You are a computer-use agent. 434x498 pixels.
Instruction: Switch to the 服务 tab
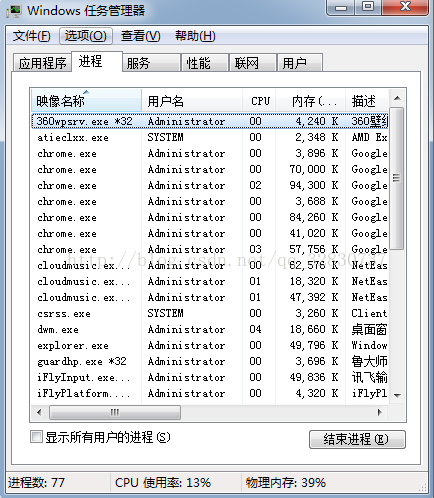point(152,63)
